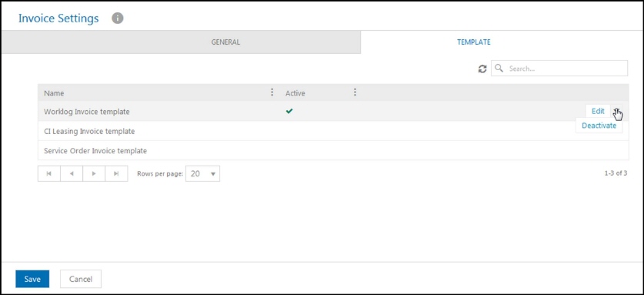Go to first page of templates
The image size is (644, 295).
[49, 173]
